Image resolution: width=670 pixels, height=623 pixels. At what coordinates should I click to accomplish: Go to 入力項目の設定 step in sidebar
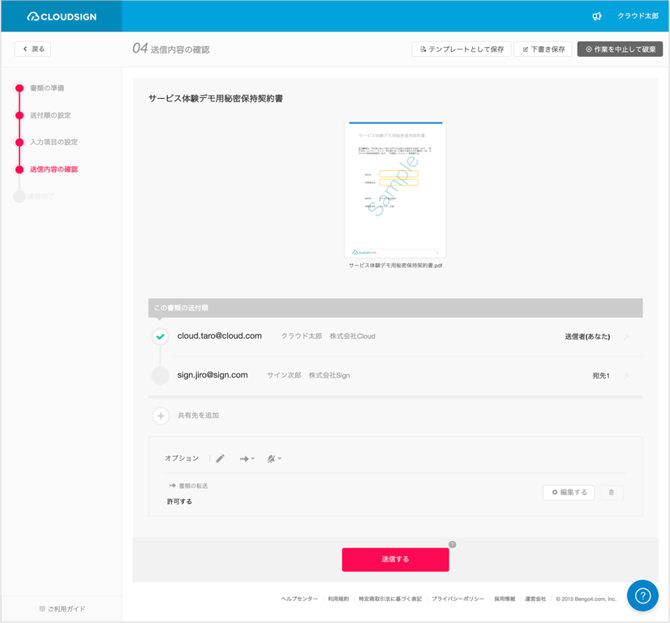point(53,142)
